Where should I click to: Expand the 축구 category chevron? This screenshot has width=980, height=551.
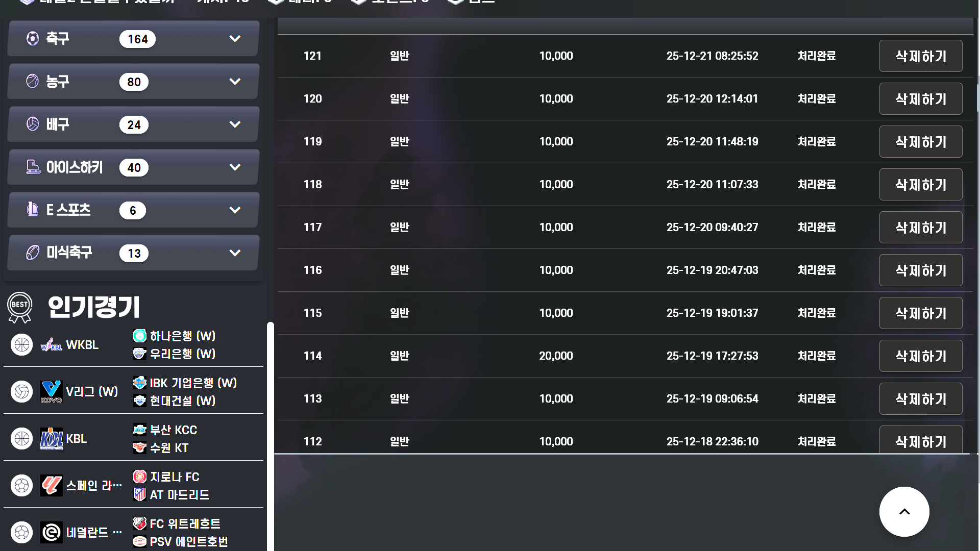click(235, 39)
